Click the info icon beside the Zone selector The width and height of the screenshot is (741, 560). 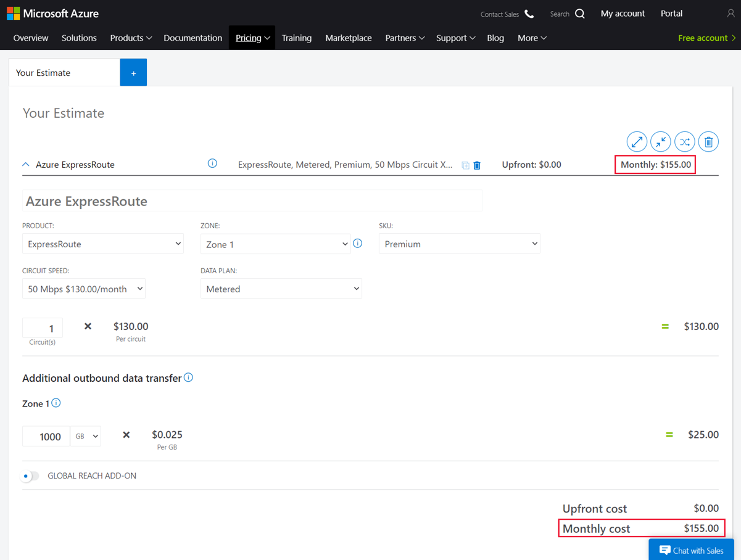358,244
